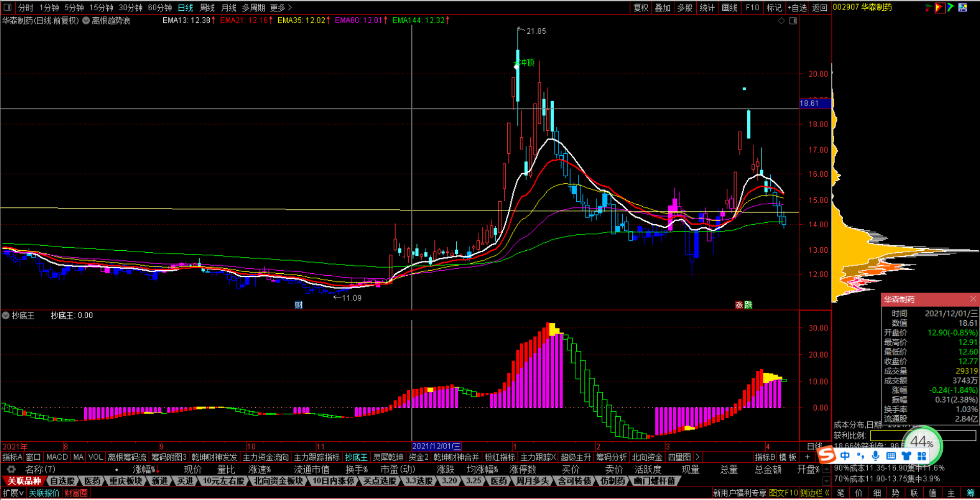
Task: Expand more indicator tabs with right chevron
Action: pos(697,457)
